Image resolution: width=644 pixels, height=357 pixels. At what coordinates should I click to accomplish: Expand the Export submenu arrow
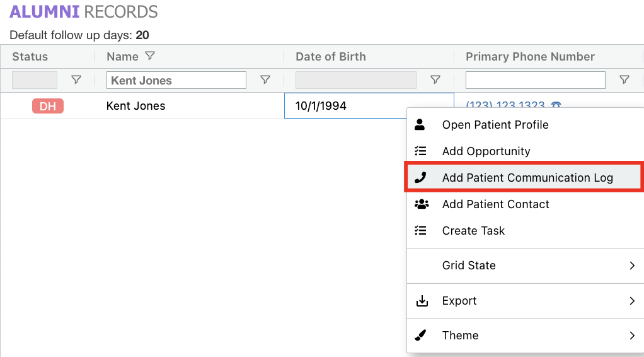click(x=632, y=301)
